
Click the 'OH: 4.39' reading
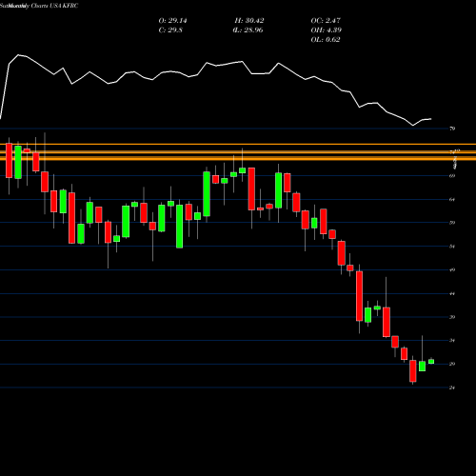(326, 30)
